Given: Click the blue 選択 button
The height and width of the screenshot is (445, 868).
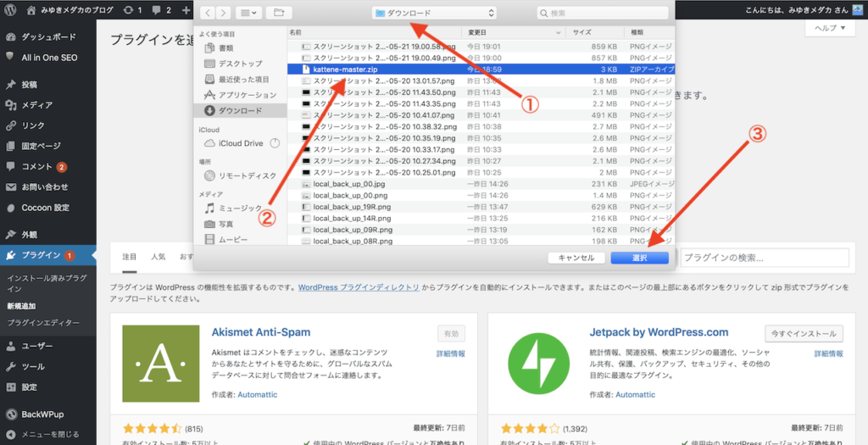Looking at the screenshot, I should click(639, 258).
